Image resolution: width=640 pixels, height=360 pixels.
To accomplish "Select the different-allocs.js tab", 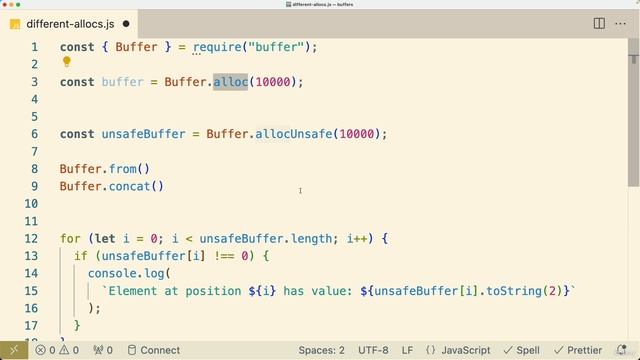I will coord(69,24).
